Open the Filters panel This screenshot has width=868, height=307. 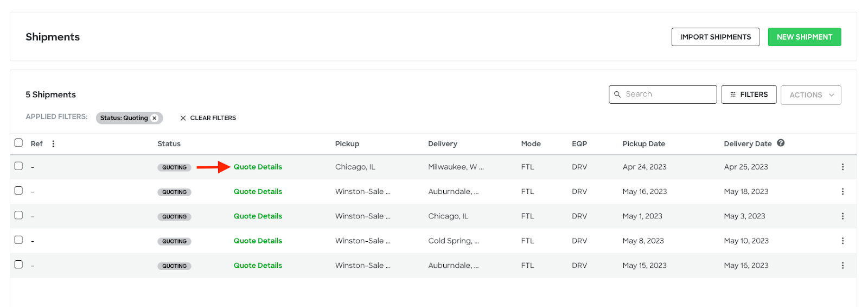coord(749,95)
